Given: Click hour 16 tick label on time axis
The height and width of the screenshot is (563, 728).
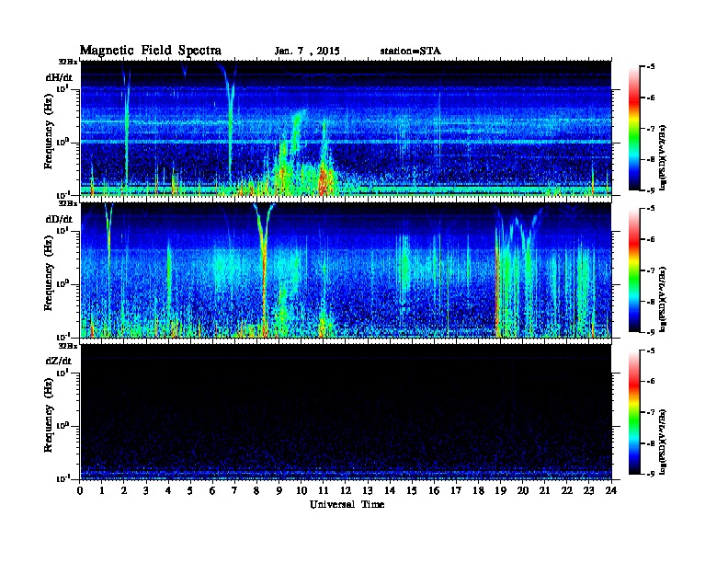Looking at the screenshot, I should 434,490.
